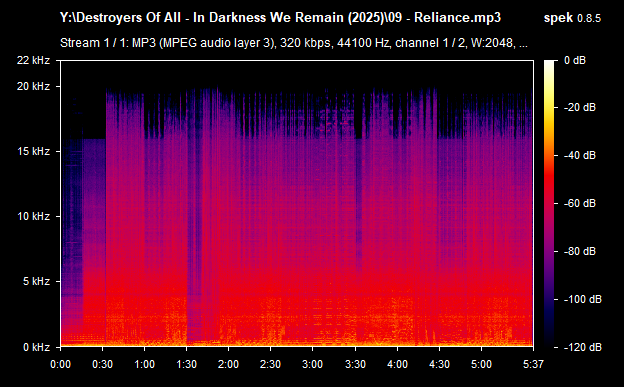Viewport: 624px width, 387px height.
Task: Click the spek 0.8.5 version label
Action: coord(572,18)
